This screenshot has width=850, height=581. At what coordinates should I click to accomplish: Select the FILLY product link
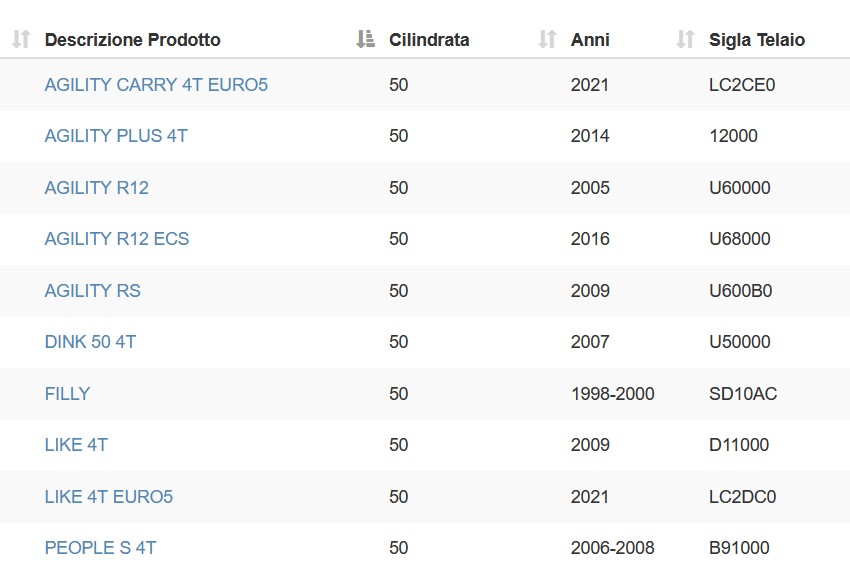[x=67, y=393]
